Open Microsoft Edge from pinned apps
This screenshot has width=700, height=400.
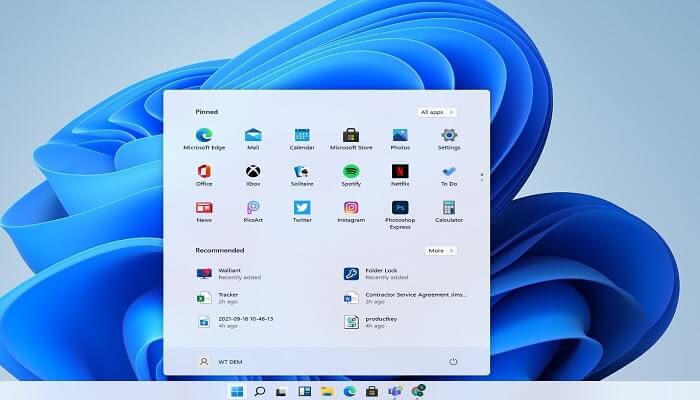pyautogui.click(x=204, y=135)
